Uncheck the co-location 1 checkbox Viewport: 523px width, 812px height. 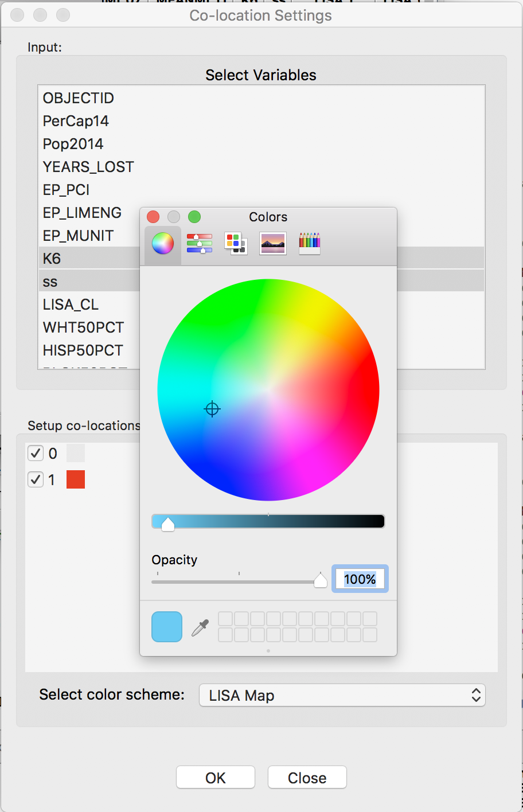(x=36, y=479)
